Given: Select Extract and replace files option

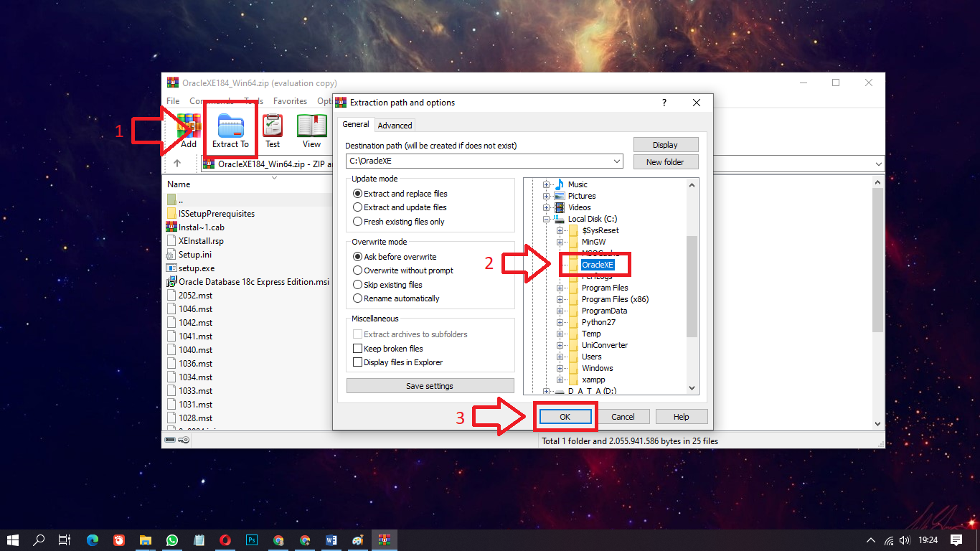Looking at the screenshot, I should (x=400, y=194).
